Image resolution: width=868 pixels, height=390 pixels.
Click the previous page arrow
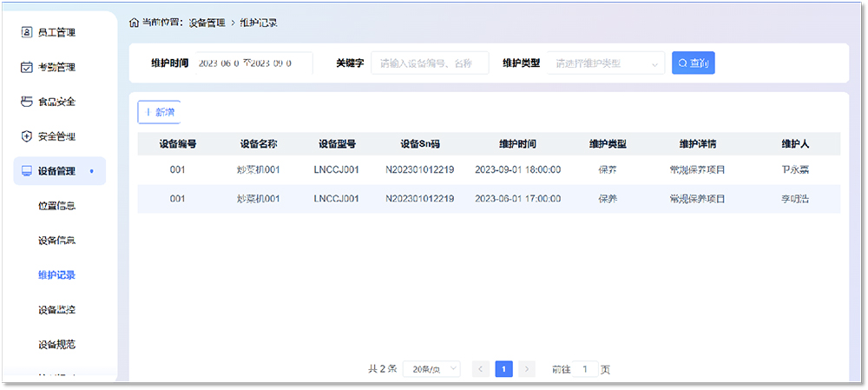pos(481,369)
